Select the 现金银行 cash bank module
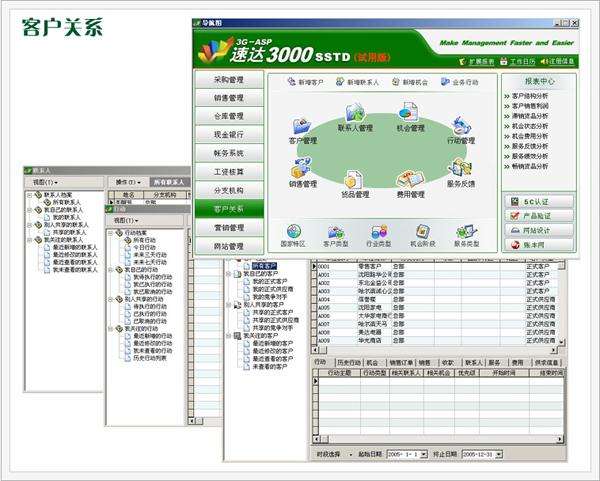Viewport: 600px width, 481px height. tap(229, 135)
